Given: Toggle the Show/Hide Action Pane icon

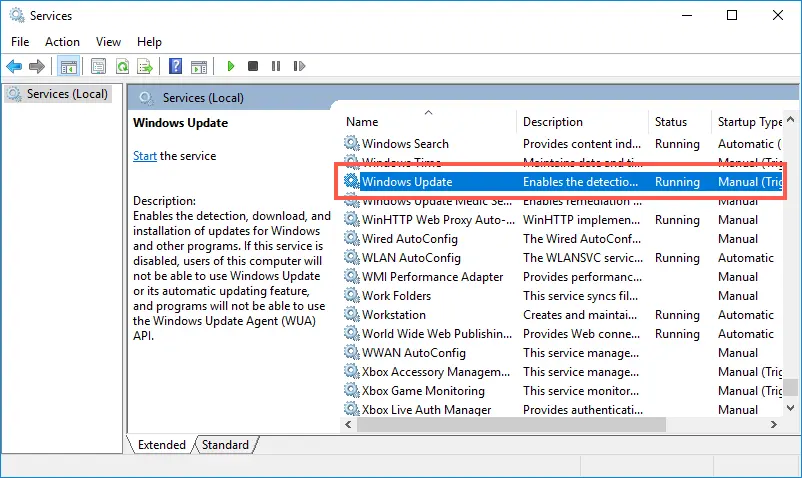Looking at the screenshot, I should 199,66.
